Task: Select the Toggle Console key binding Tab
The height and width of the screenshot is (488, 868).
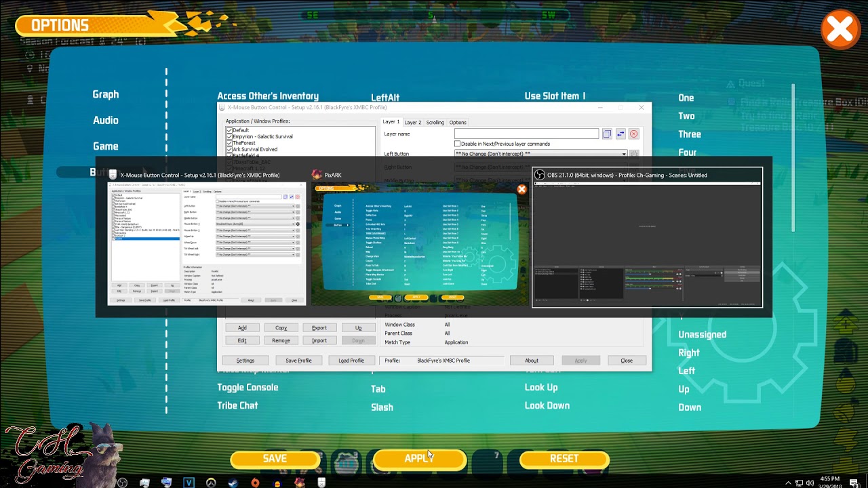Action: click(378, 389)
